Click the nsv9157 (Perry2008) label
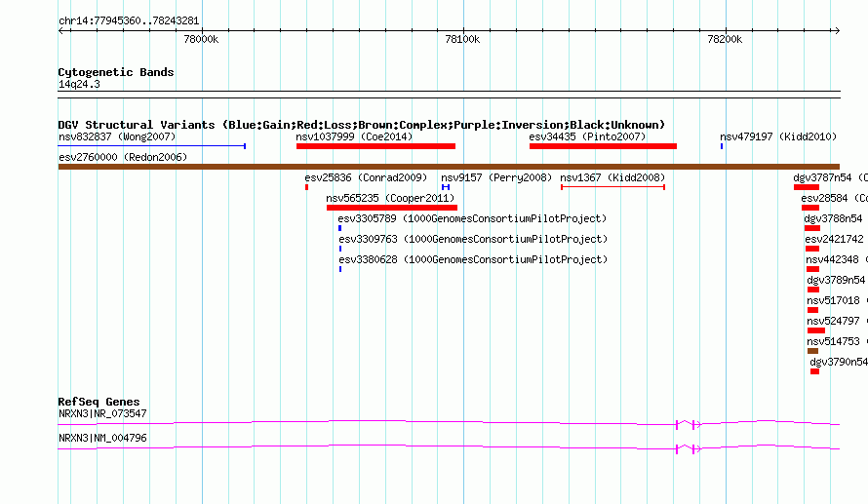 [496, 177]
